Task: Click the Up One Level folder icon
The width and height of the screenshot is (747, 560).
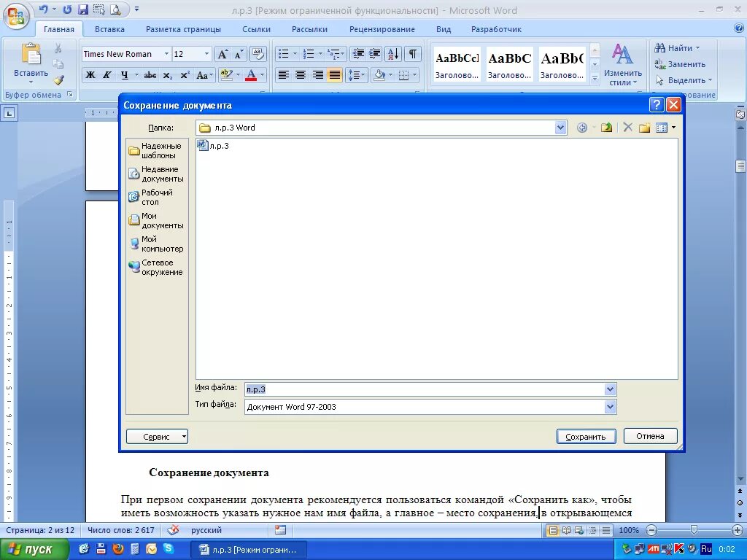Action: click(x=606, y=128)
